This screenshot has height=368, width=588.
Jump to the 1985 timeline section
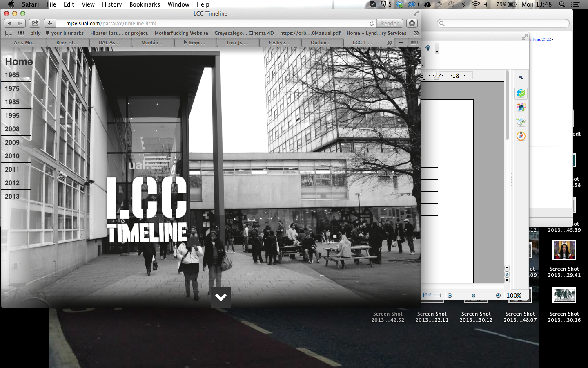tap(12, 102)
